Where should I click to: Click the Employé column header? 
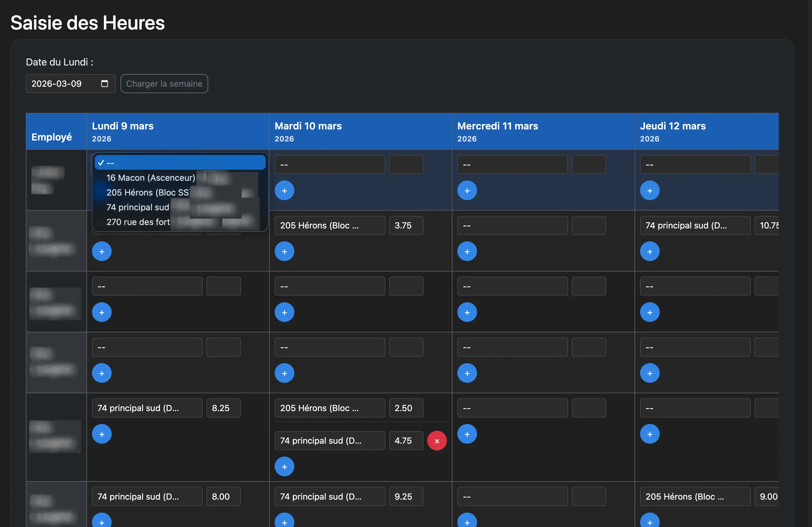click(x=52, y=137)
